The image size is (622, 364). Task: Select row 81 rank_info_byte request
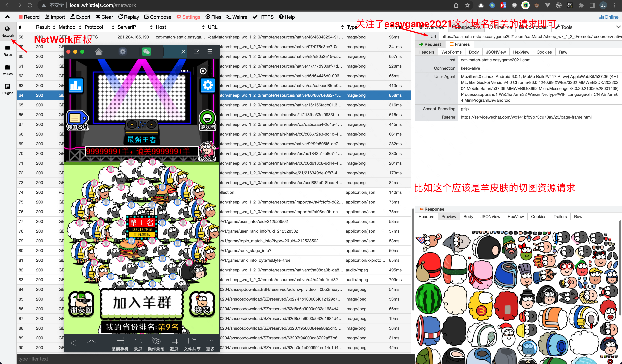pyautogui.click(x=214, y=260)
